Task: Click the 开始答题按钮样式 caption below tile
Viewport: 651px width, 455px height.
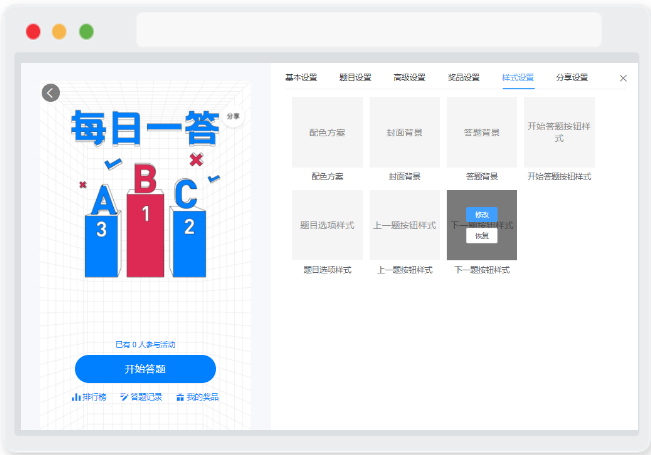Action: click(559, 176)
